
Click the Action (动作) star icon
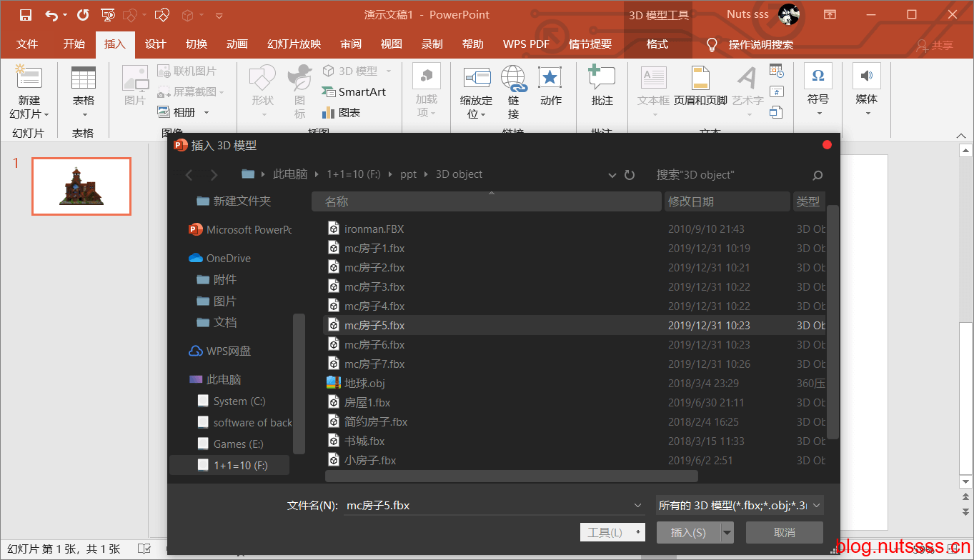[550, 77]
